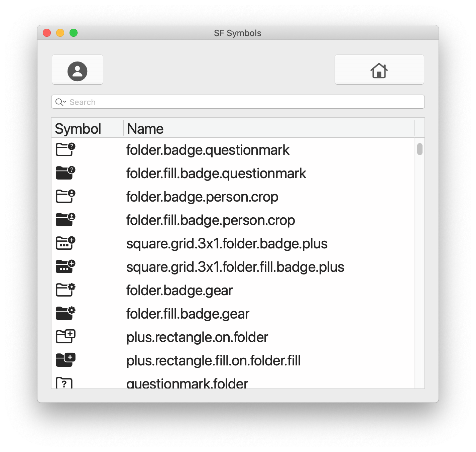
Task: Select the folder.badge.gear symbol icon
Action: coord(66,290)
